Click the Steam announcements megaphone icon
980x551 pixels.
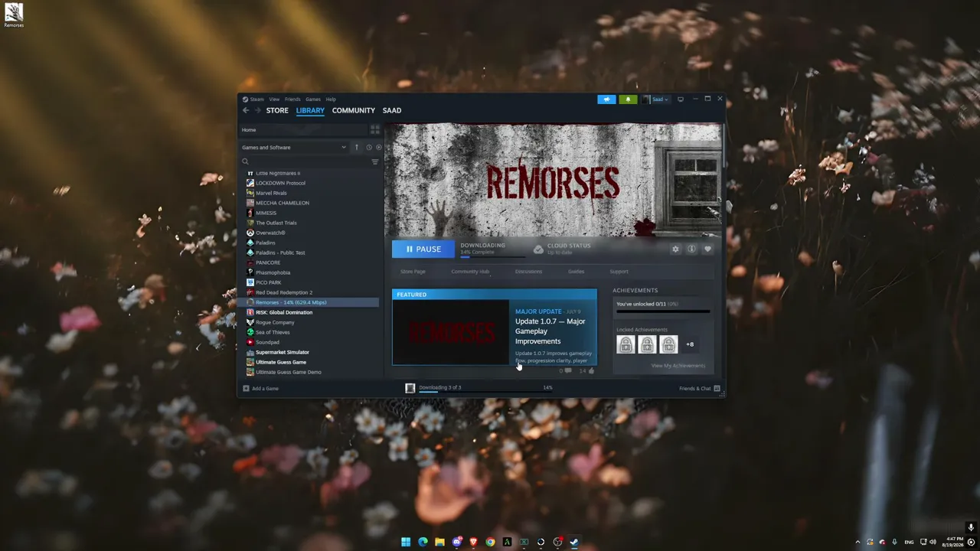coord(606,99)
